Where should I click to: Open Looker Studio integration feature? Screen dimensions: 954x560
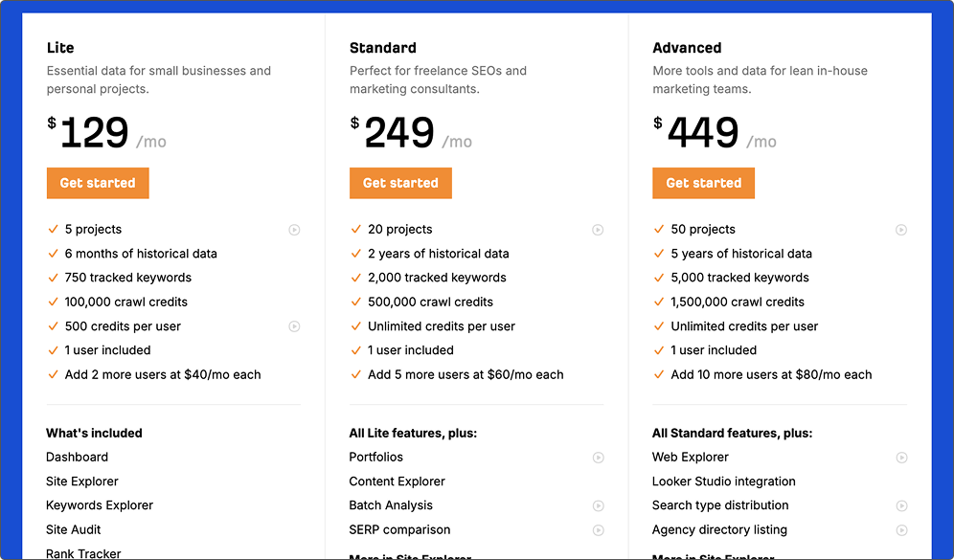723,481
